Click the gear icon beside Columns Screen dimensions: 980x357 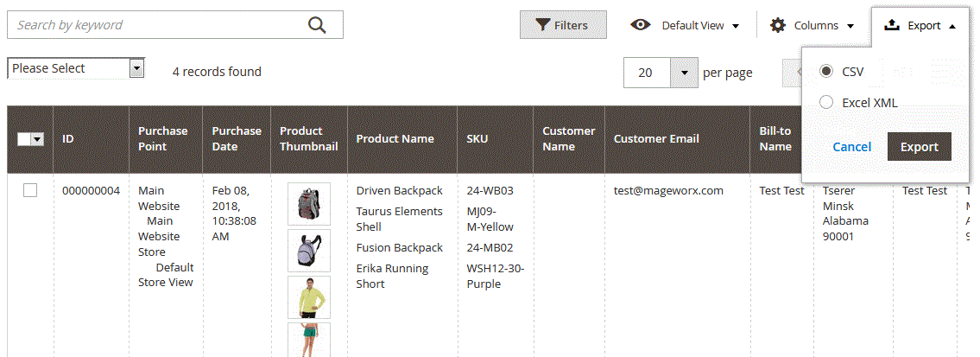coord(777,25)
